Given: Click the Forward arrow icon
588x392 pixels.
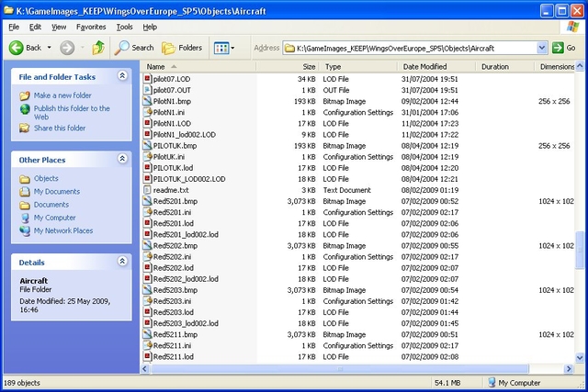Looking at the screenshot, I should pos(67,48).
